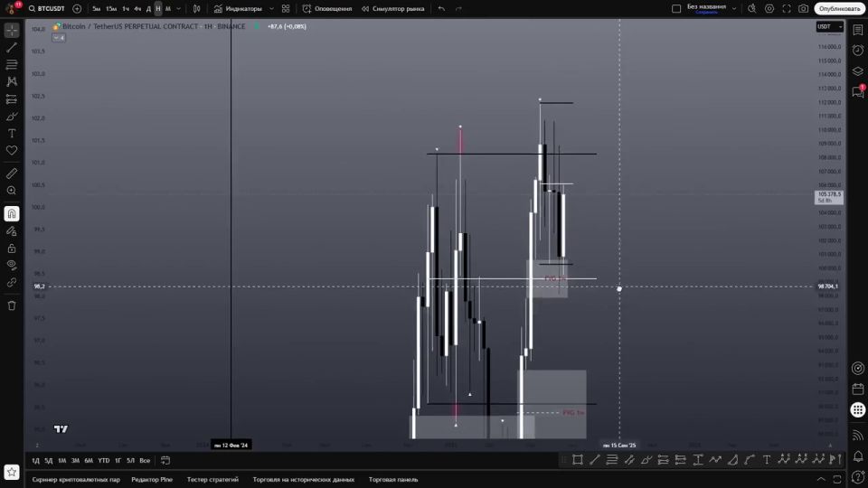Viewport: 868px width, 488px height.
Task: Open the Fibonacci tools in left sidebar
Action: coord(12,65)
